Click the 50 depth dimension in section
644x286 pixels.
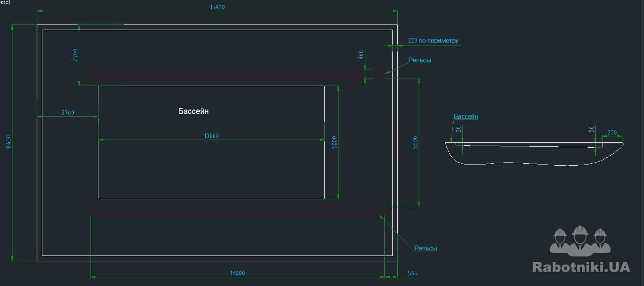pos(591,129)
